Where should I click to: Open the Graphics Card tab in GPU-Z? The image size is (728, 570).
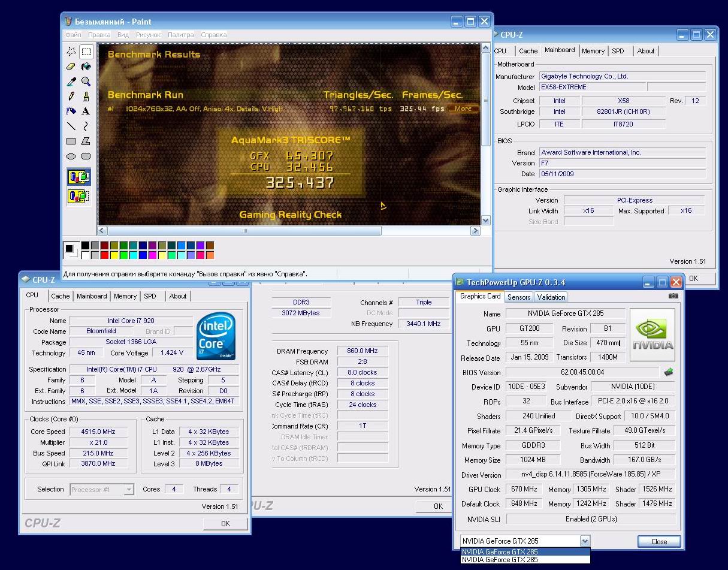click(480, 296)
